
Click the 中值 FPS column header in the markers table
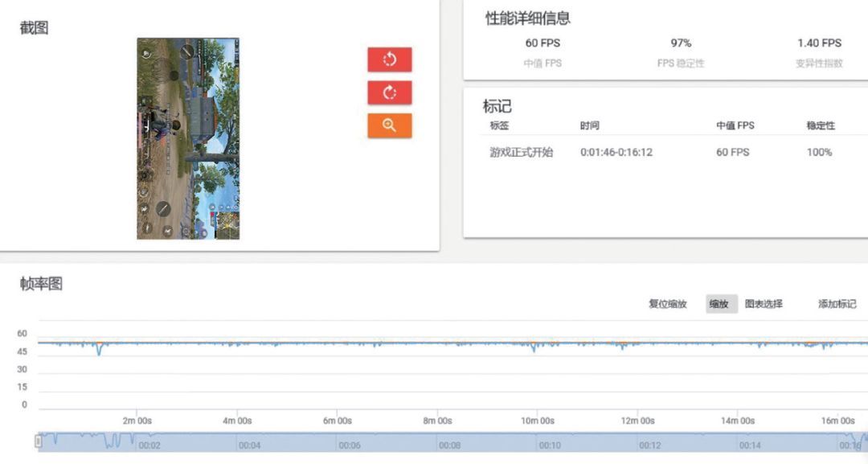(x=735, y=125)
